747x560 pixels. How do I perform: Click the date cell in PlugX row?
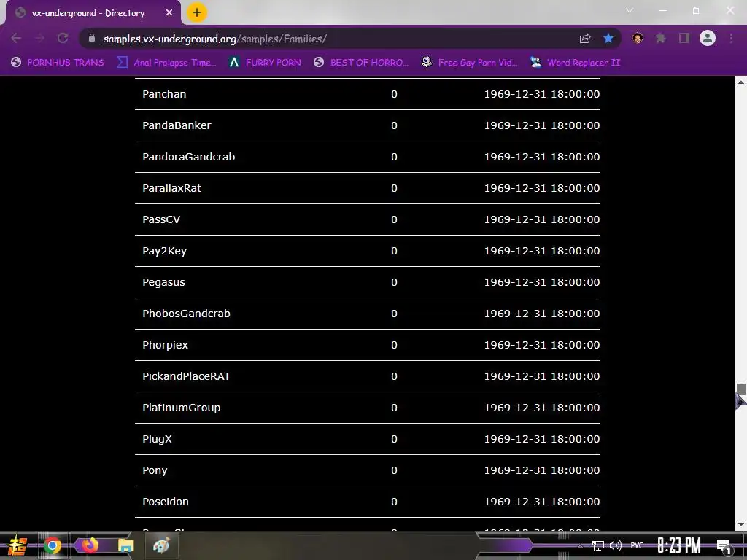tap(542, 439)
